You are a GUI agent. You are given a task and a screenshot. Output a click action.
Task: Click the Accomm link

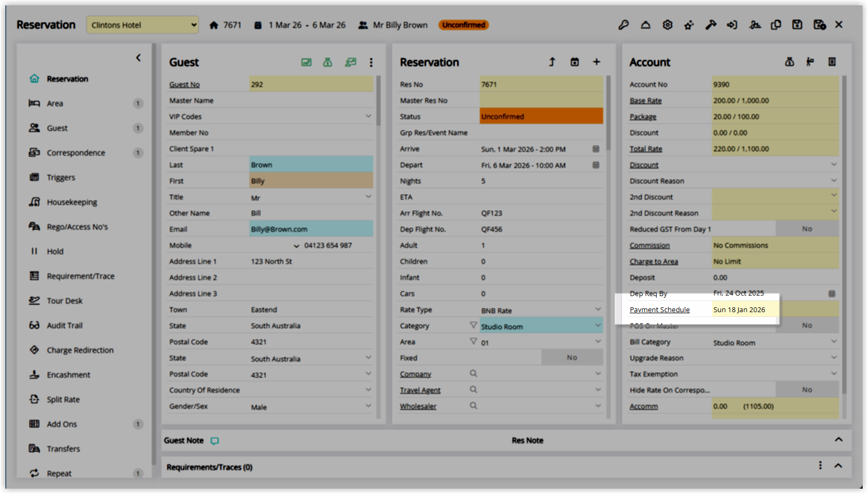pyautogui.click(x=643, y=406)
